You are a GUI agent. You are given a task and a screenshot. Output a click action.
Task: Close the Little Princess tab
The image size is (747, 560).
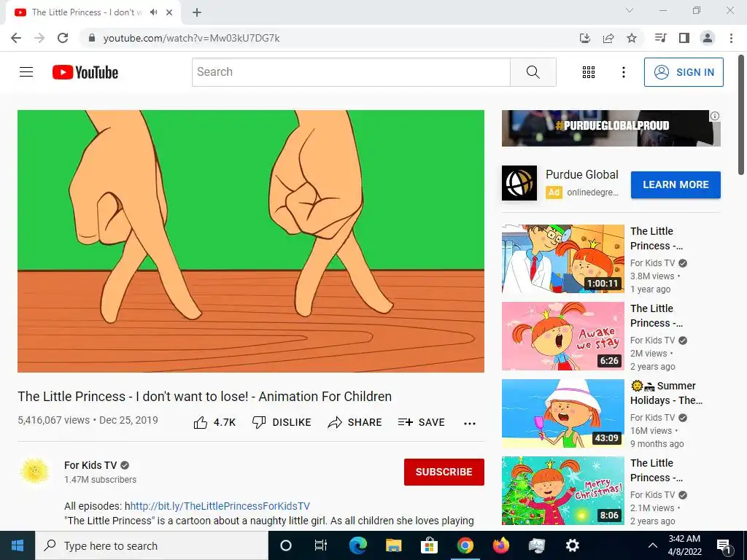[169, 12]
